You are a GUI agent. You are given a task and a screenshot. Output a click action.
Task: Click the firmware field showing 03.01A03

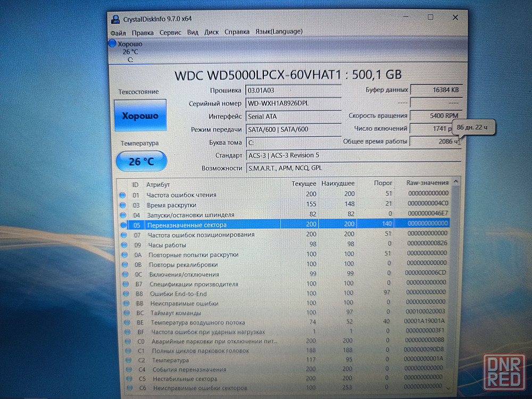coord(293,90)
